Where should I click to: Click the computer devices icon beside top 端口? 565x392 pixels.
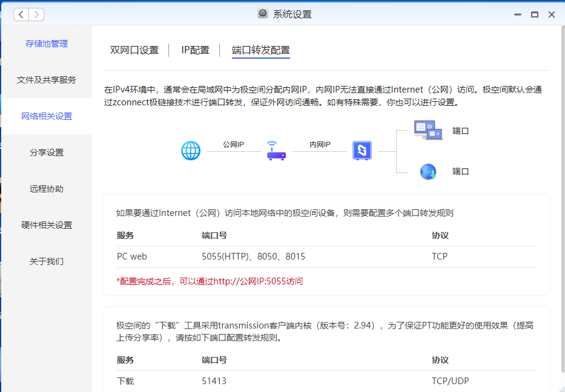428,130
